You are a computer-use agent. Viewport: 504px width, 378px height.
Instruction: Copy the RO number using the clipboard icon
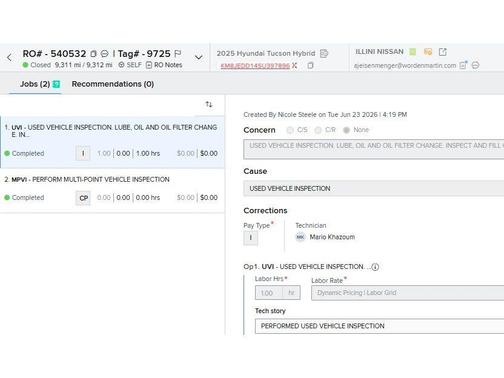93,54
